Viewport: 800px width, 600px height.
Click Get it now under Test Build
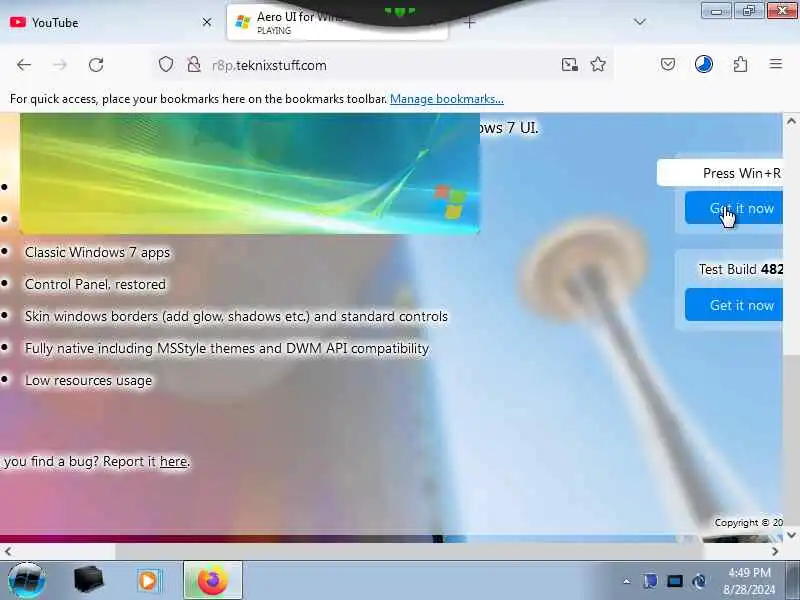pos(734,305)
